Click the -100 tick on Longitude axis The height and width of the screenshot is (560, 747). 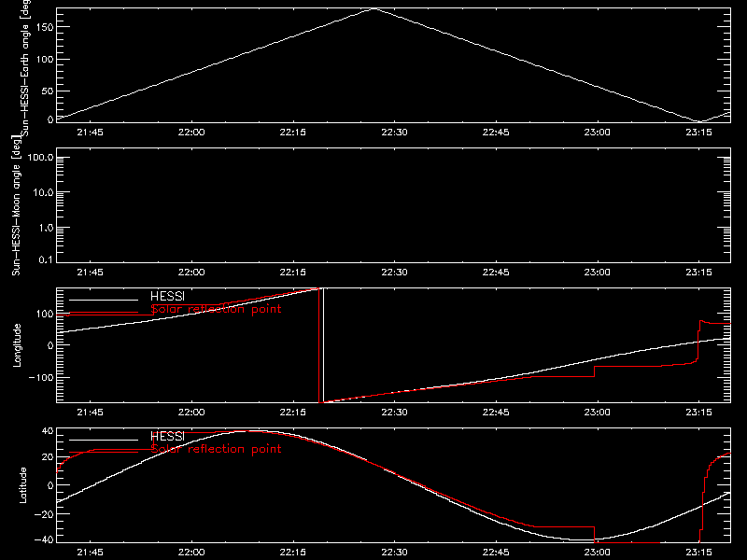[x=41, y=377]
